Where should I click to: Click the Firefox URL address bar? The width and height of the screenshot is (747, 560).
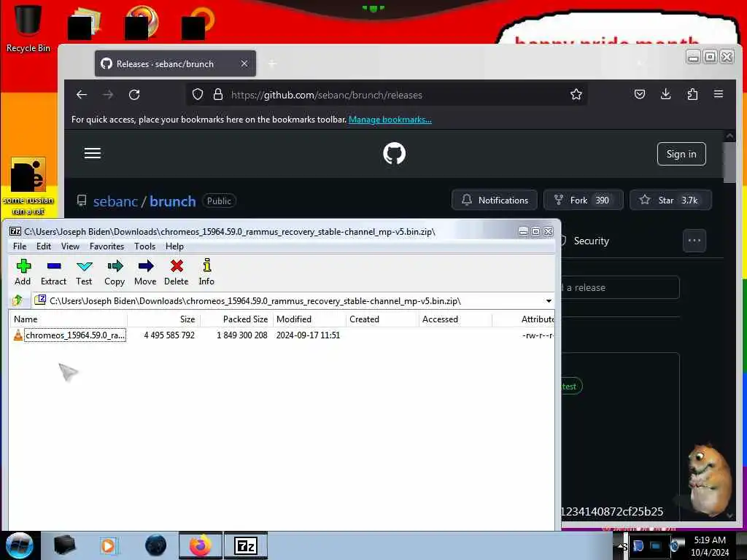387,95
